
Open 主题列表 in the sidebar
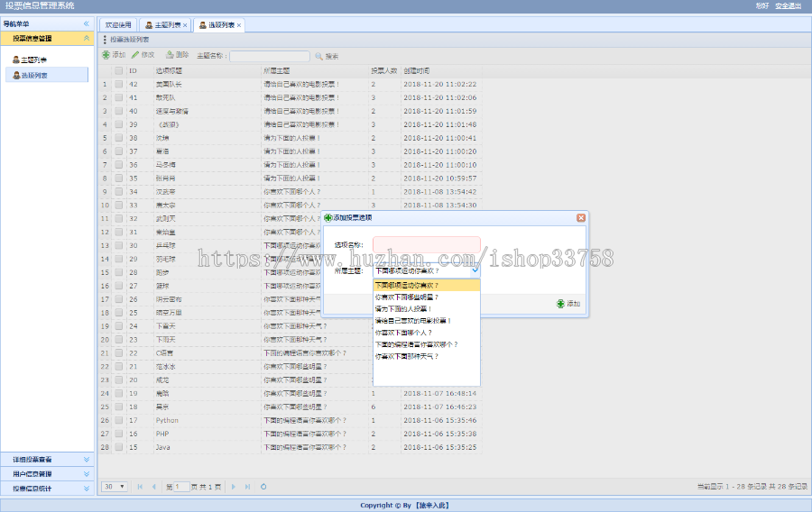coord(34,60)
